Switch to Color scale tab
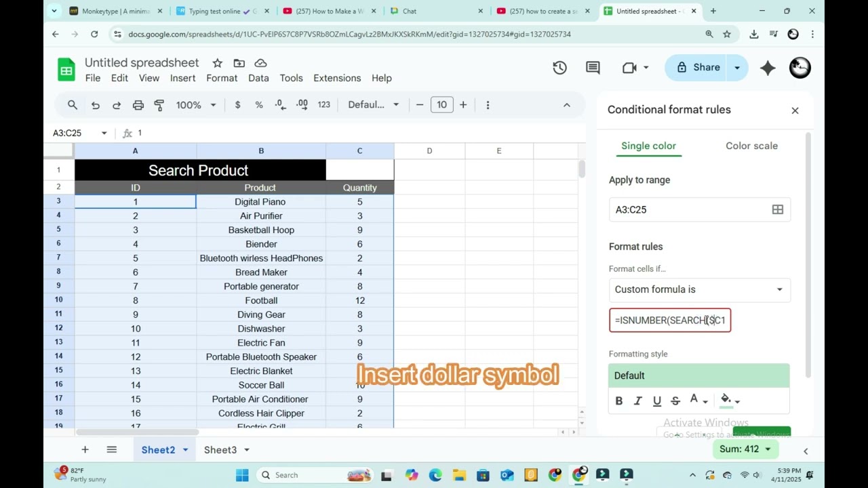The image size is (868, 488). click(x=751, y=146)
